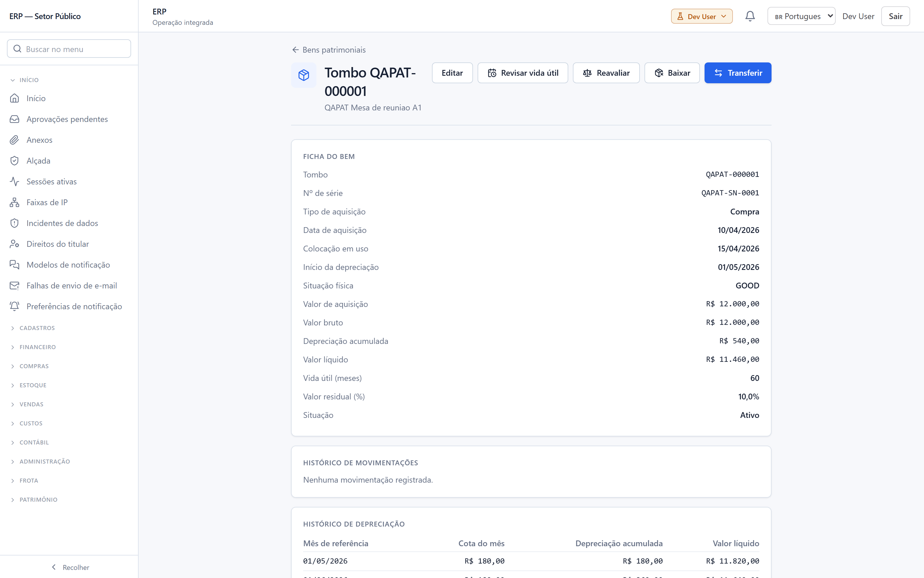Click Modelos de notificação chat icon
924x578 pixels.
click(x=14, y=264)
